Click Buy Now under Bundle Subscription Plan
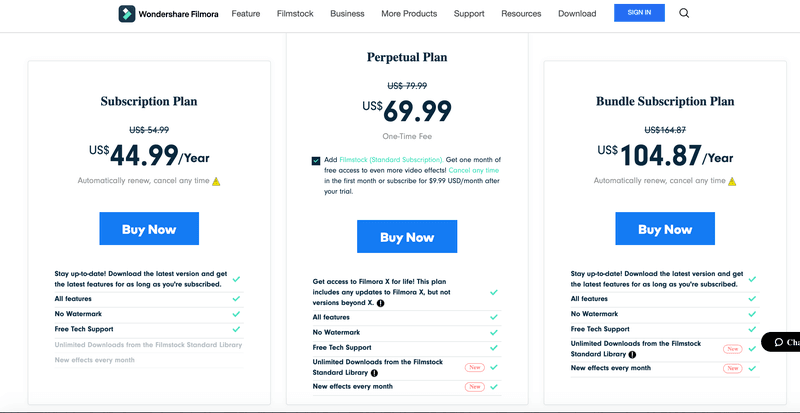The image size is (800, 413). pos(665,229)
